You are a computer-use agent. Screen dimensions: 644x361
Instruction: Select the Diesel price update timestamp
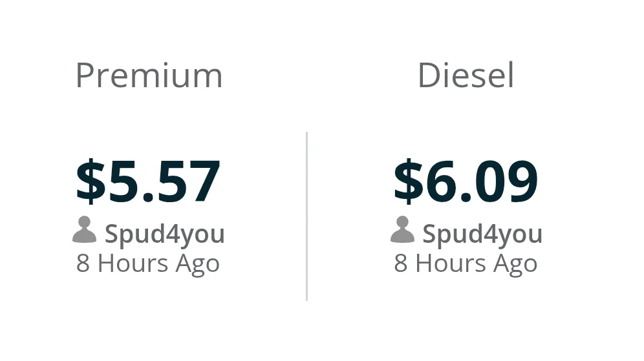click(x=466, y=263)
